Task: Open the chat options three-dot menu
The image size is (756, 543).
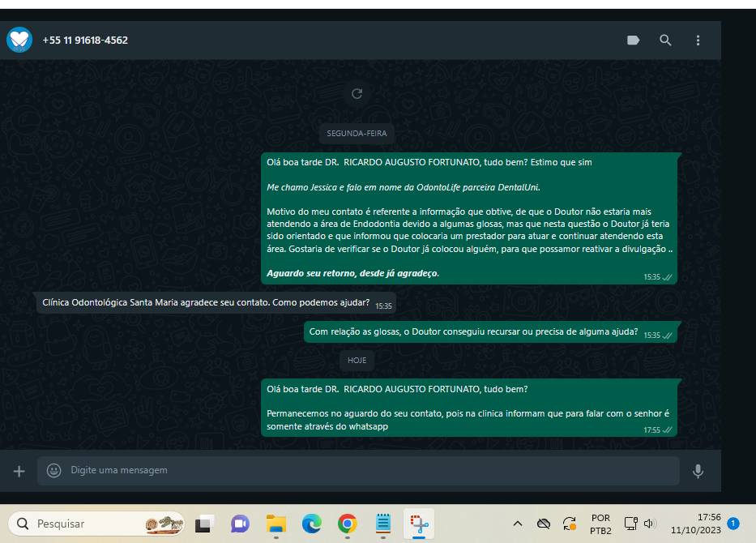Action: (698, 41)
